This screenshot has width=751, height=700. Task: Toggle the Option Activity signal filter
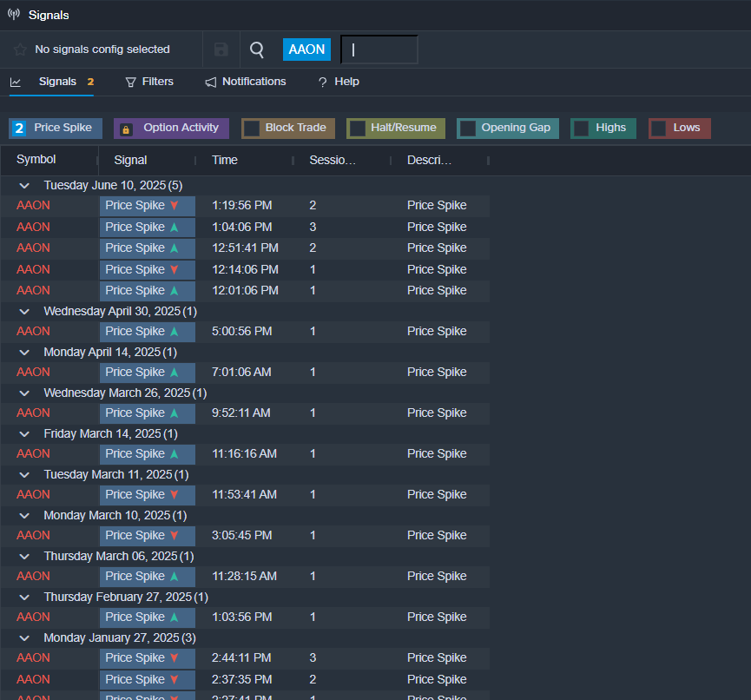(171, 128)
